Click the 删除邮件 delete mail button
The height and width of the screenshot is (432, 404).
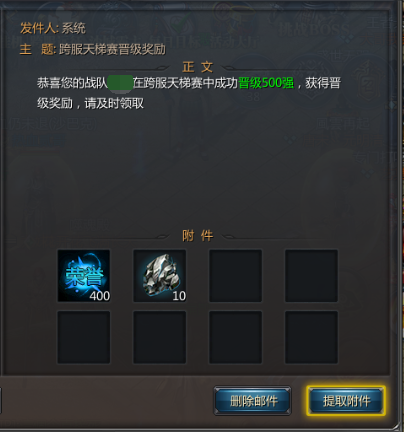click(x=253, y=401)
